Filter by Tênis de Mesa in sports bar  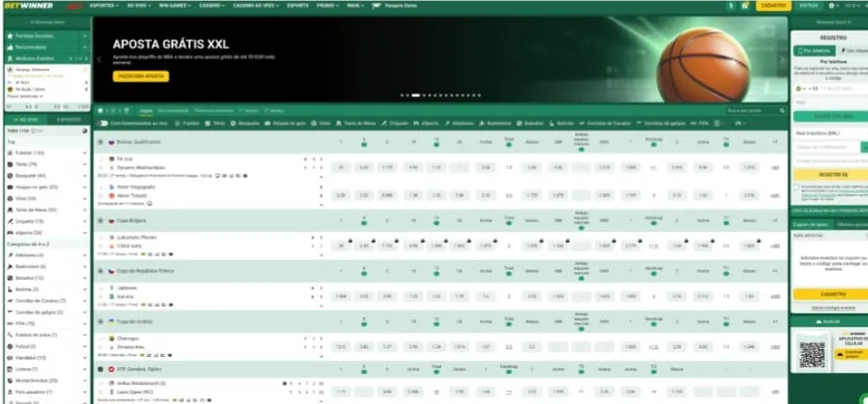tap(356, 123)
